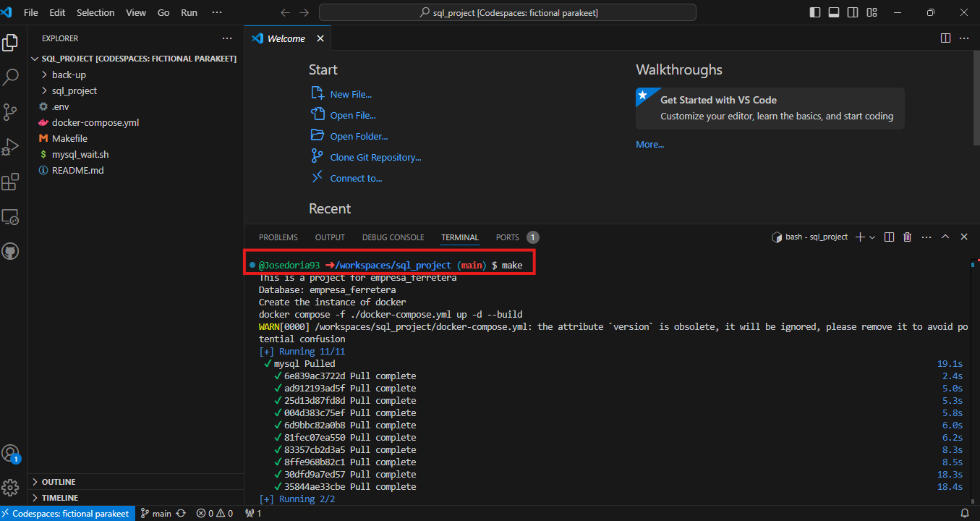Open editor More Actions ellipsis
Screen dimensions: 980x521
(965, 38)
